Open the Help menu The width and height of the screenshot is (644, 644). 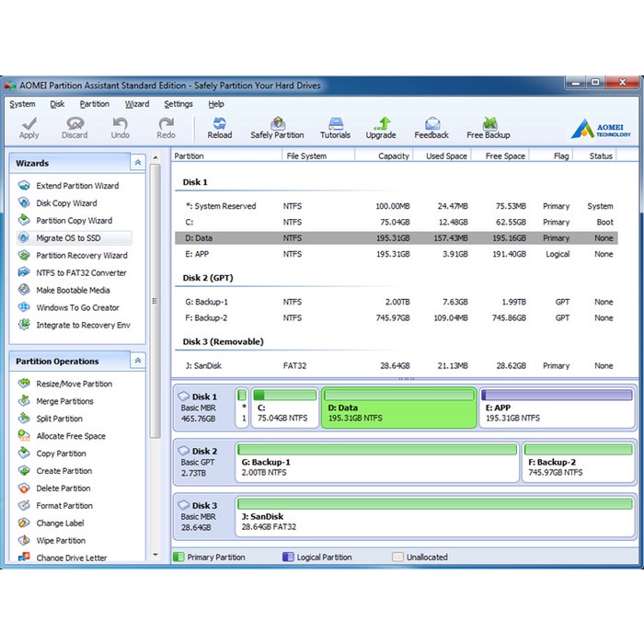(x=216, y=104)
